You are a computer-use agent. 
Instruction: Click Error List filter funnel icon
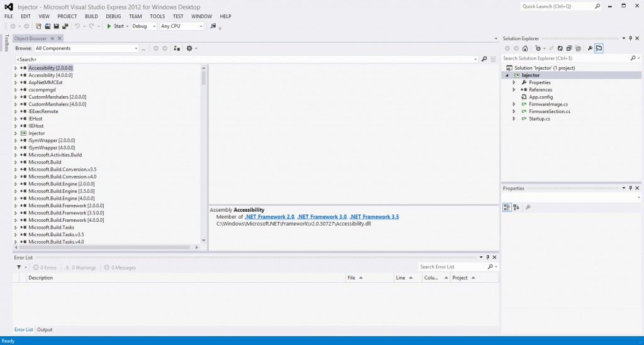19,268
